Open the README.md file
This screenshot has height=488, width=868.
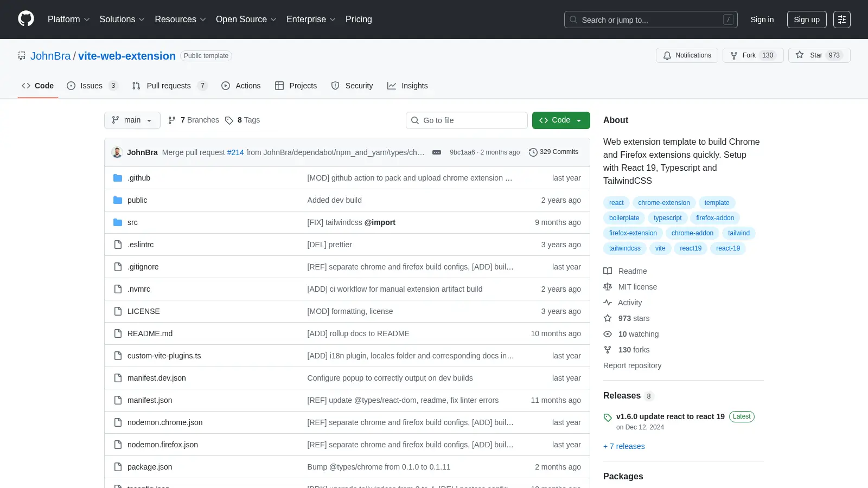click(x=150, y=333)
